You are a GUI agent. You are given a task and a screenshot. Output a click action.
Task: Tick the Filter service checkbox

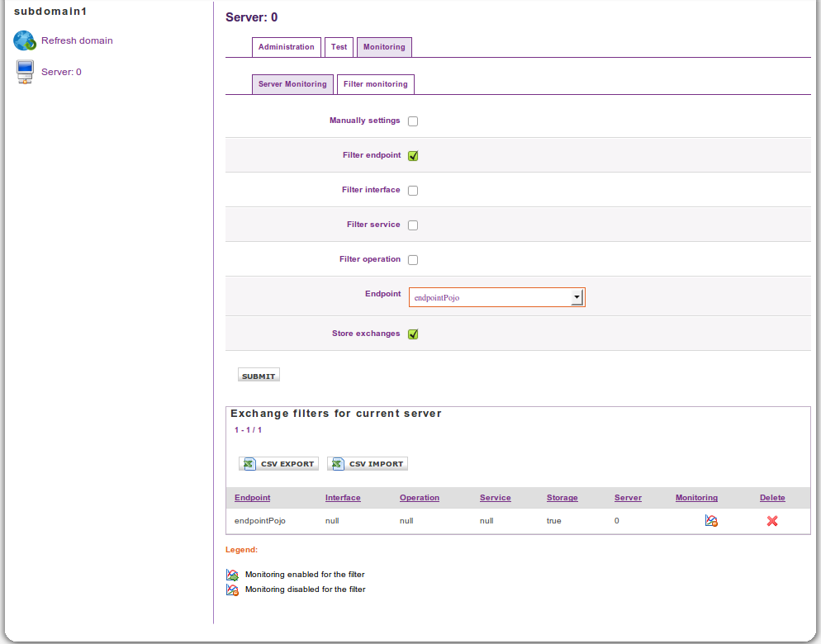[413, 225]
